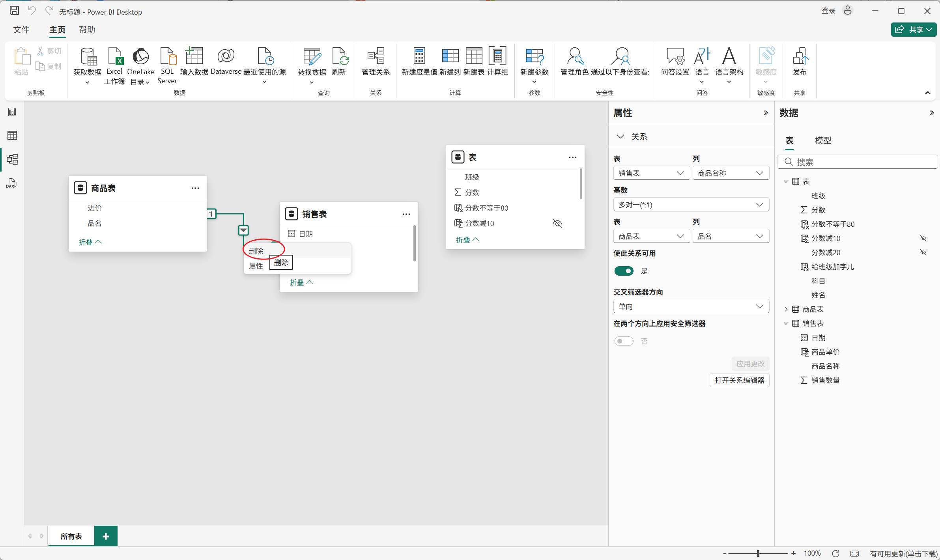This screenshot has width=940, height=560.
Task: Click the zoom slider handle in status bar
Action: click(758, 553)
